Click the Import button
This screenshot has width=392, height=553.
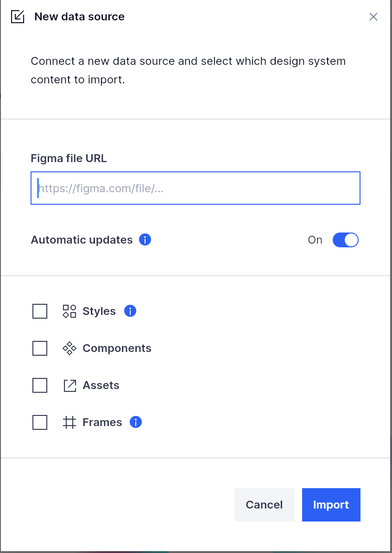click(x=331, y=505)
